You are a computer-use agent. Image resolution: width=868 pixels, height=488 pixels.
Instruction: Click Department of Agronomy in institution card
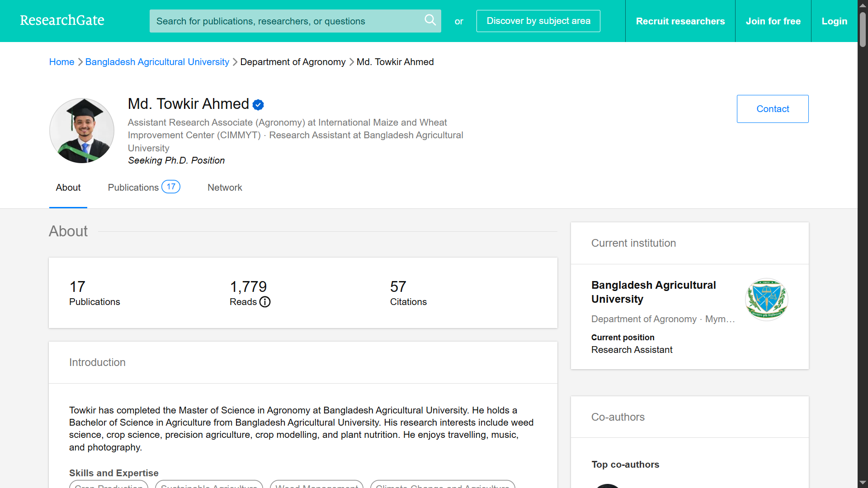point(644,319)
